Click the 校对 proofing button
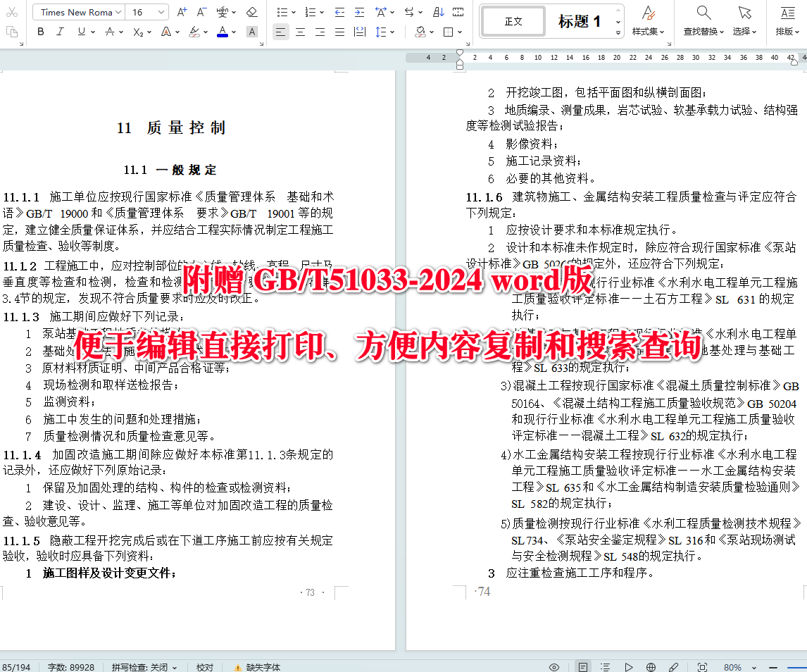Viewport: 807px width, 672px height. coord(204,666)
